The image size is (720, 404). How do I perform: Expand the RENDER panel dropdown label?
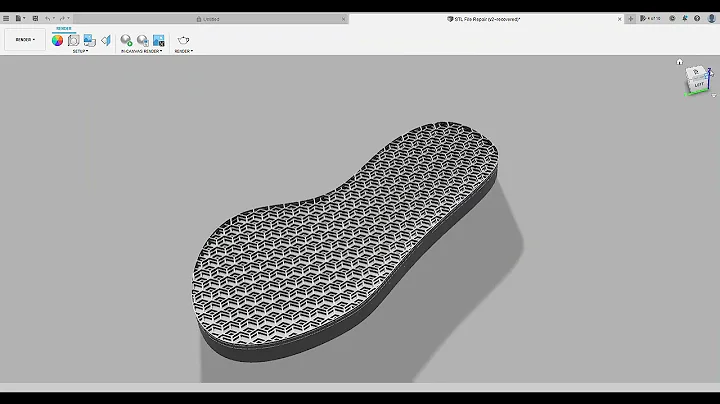184,51
